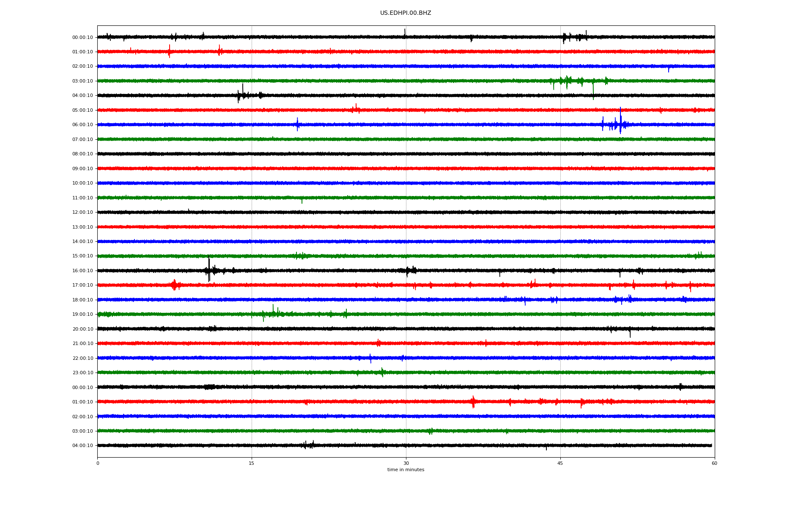Click the plot title US.EDHPI.00.BHZ
This screenshot has width=812, height=508.
pos(405,13)
